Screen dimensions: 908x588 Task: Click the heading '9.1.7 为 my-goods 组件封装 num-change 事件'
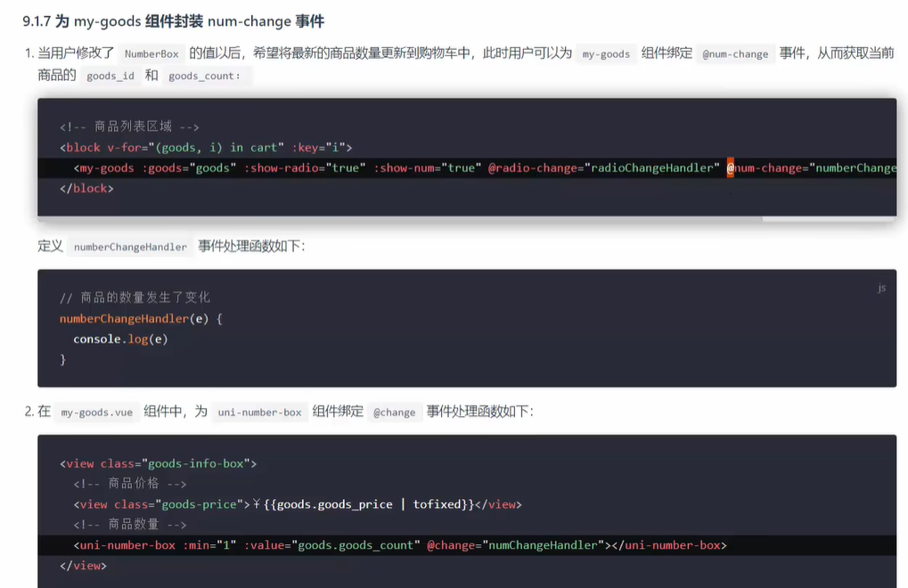click(x=173, y=21)
